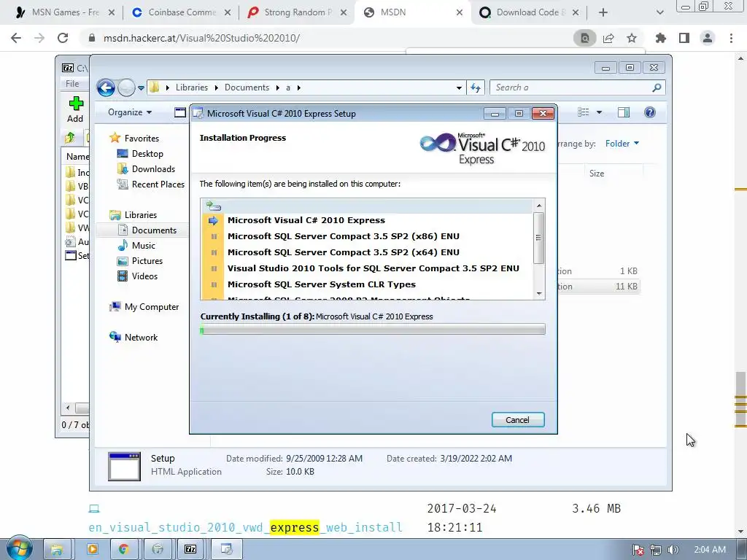Click the 7-Zip File menu
Screen dimensions: 747x560
tap(72, 83)
